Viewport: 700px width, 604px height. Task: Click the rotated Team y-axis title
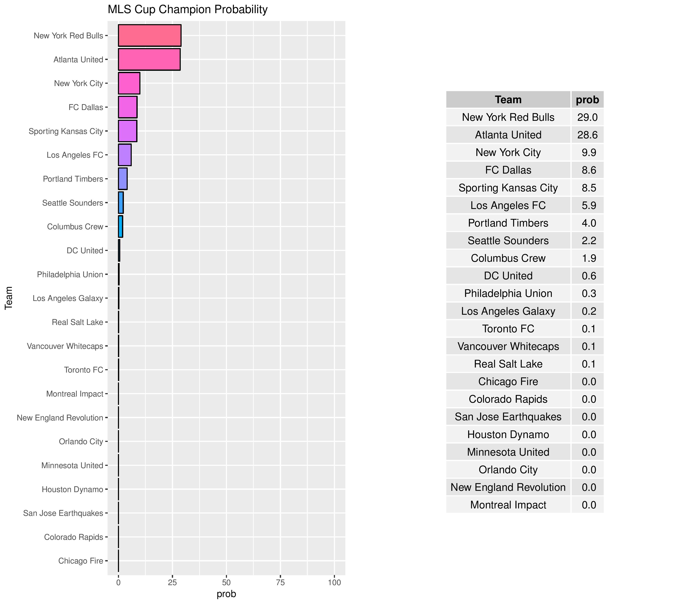[x=9, y=298]
